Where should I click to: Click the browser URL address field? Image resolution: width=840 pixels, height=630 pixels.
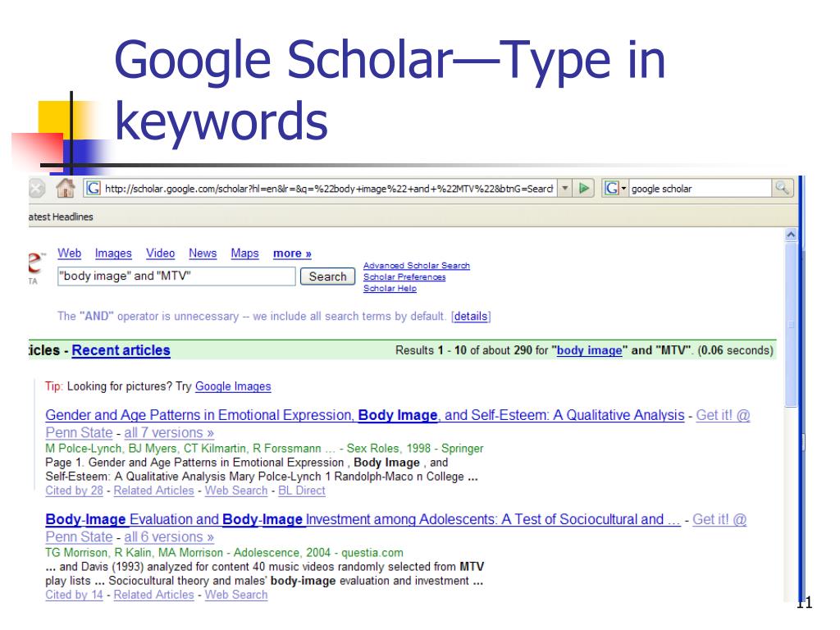(328, 188)
